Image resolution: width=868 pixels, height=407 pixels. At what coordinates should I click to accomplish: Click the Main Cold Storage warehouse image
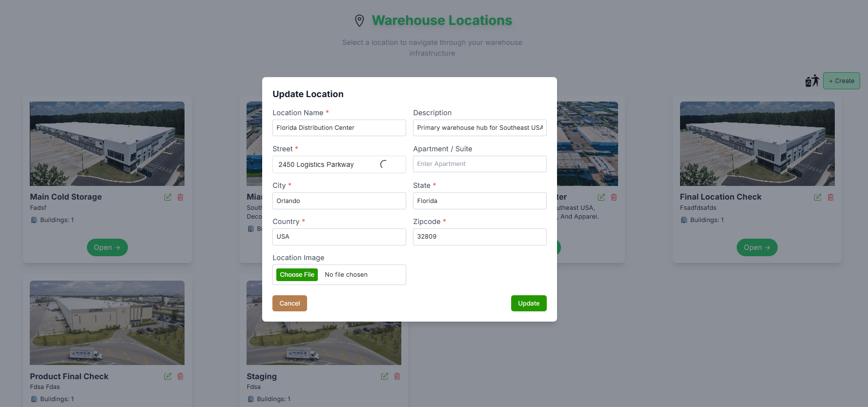coord(107,143)
